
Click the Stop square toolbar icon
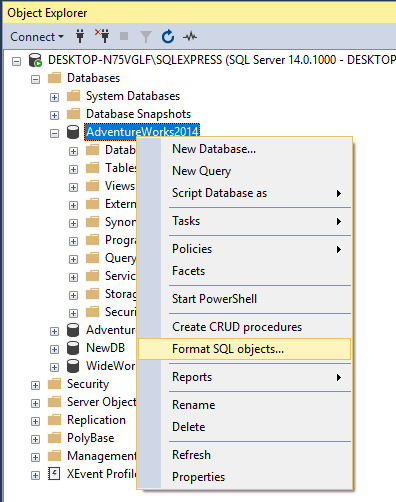coord(124,36)
